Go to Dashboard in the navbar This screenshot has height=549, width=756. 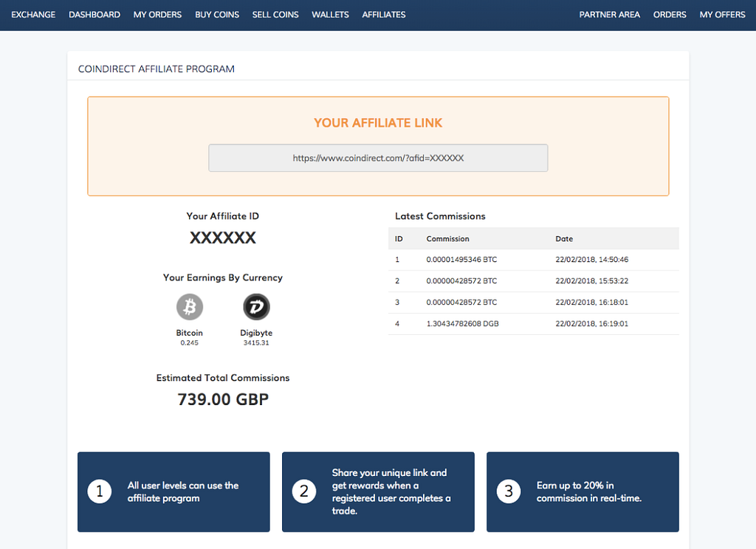coord(94,15)
